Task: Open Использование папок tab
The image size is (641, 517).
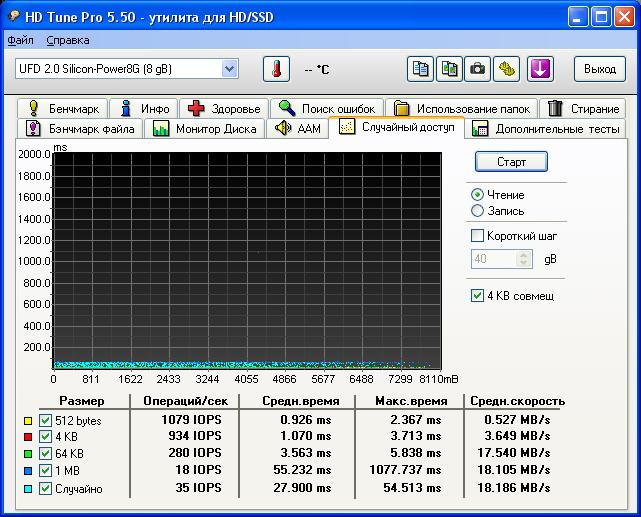Action: tap(461, 109)
